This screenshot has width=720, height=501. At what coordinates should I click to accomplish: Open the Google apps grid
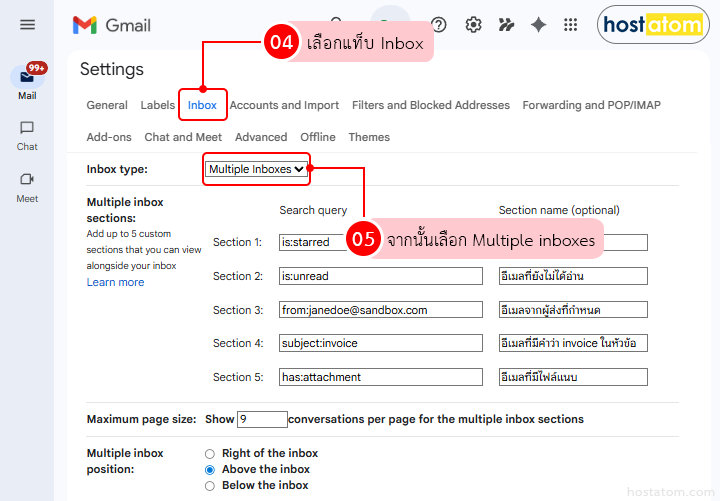click(x=570, y=25)
